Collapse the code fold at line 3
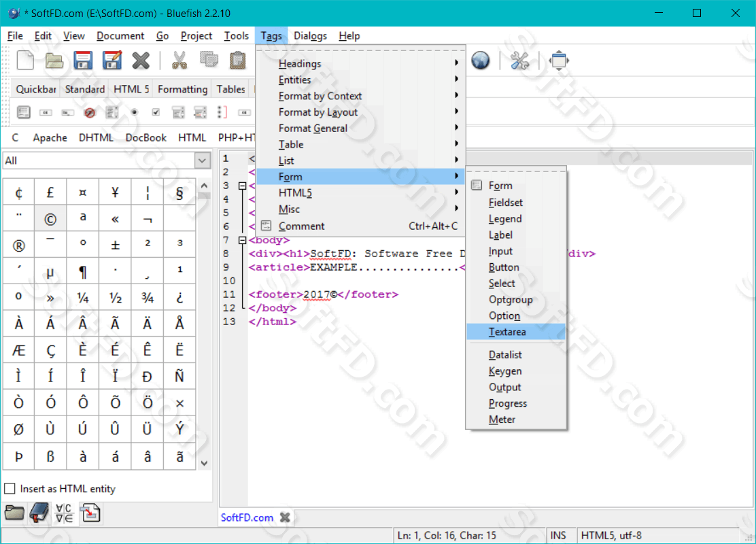The width and height of the screenshot is (756, 544). [x=243, y=186]
